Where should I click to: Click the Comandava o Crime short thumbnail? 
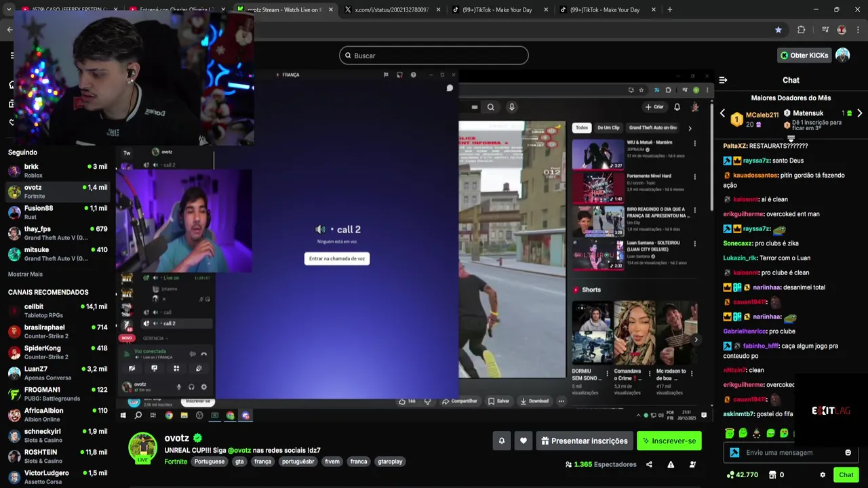click(x=635, y=333)
